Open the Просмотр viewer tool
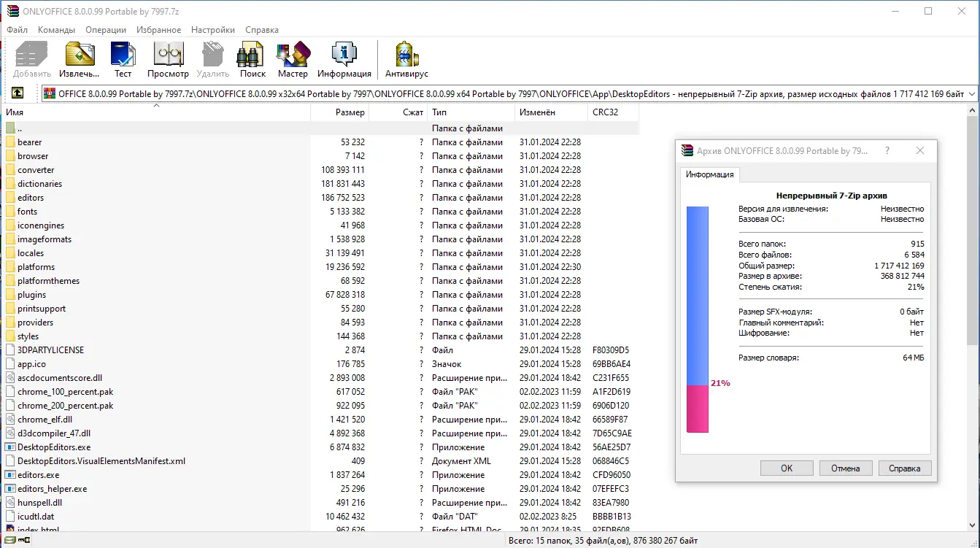Viewport: 980px width, 548px height. [168, 55]
